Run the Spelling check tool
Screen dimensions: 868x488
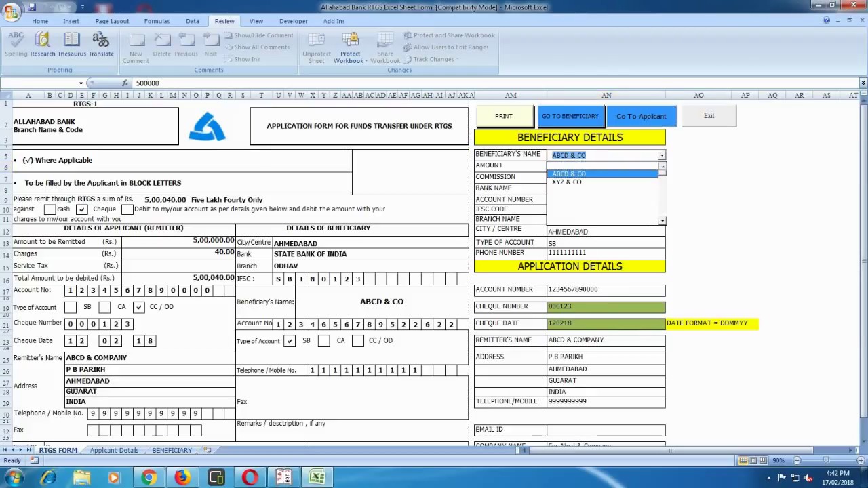pos(16,44)
